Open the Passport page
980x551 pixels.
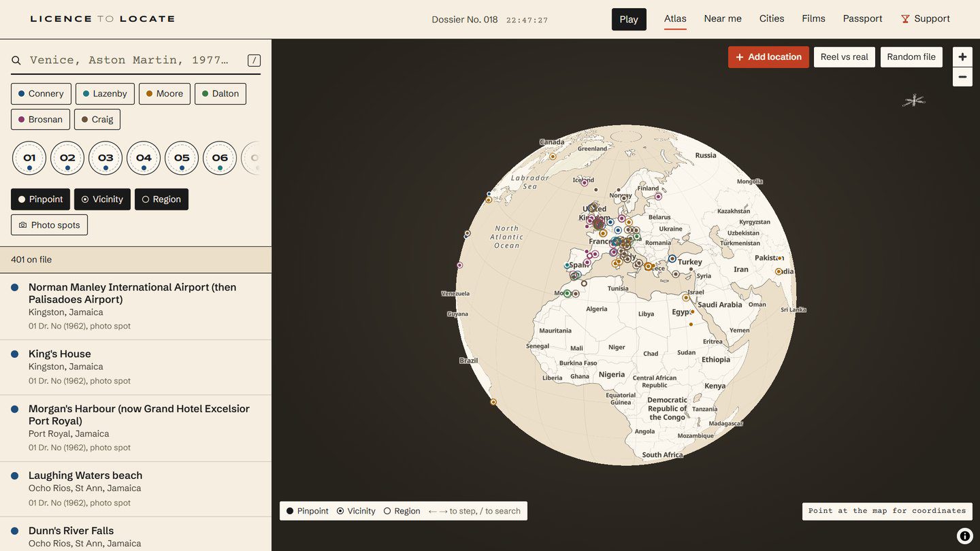pos(862,19)
